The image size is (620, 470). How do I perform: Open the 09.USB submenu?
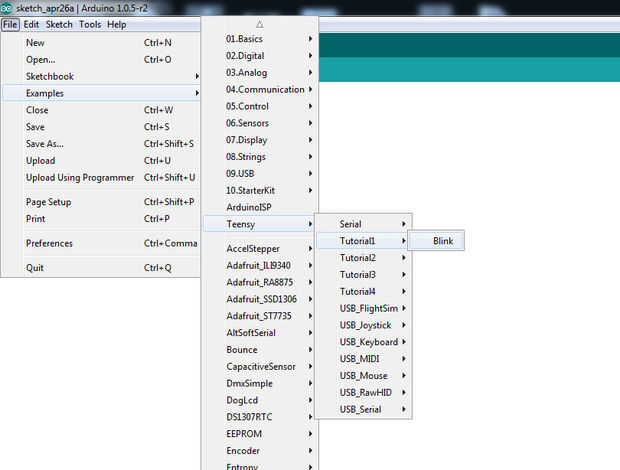point(260,174)
